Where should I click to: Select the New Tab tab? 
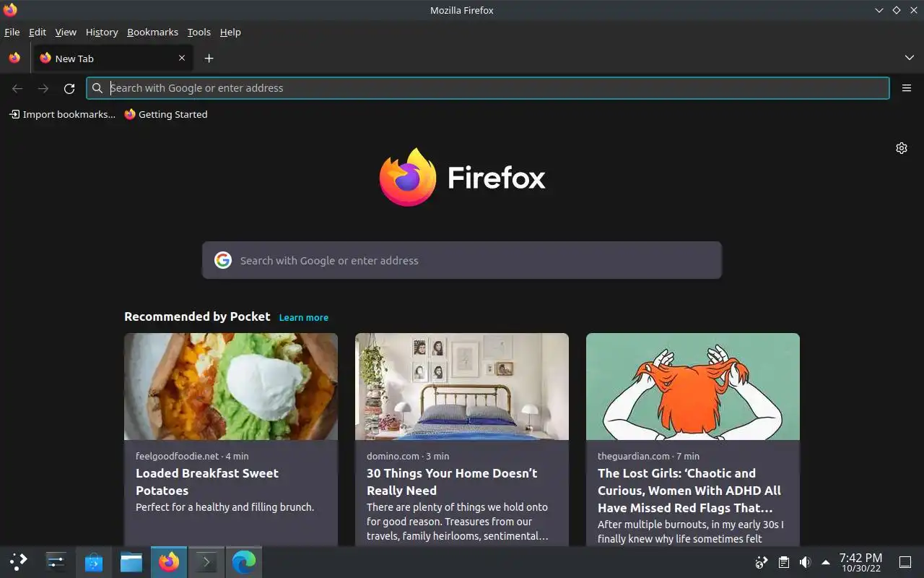click(x=113, y=58)
